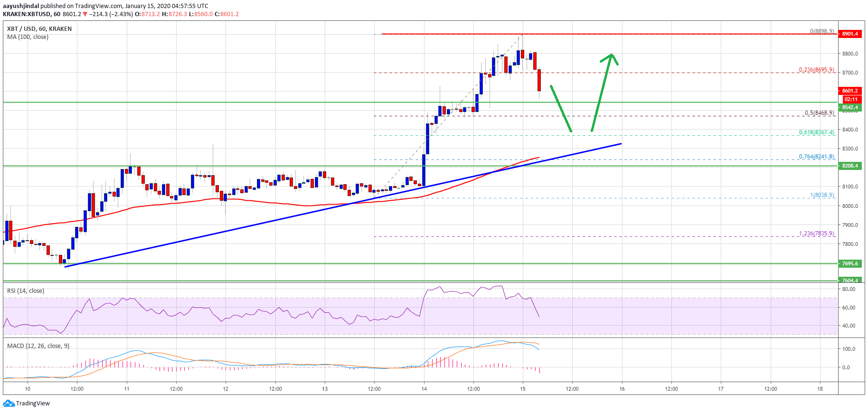Click the TradingView watermark text
This screenshot has width=868, height=412.
tap(33, 403)
